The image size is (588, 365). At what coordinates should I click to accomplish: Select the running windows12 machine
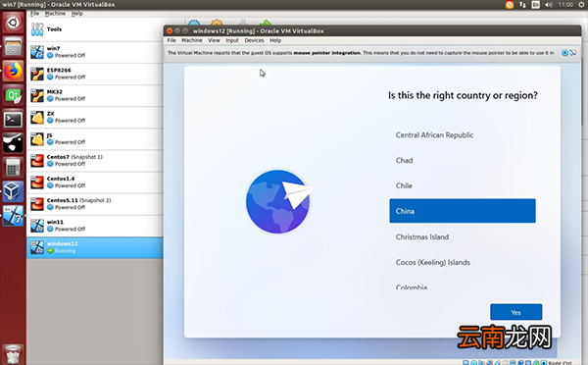[94, 247]
